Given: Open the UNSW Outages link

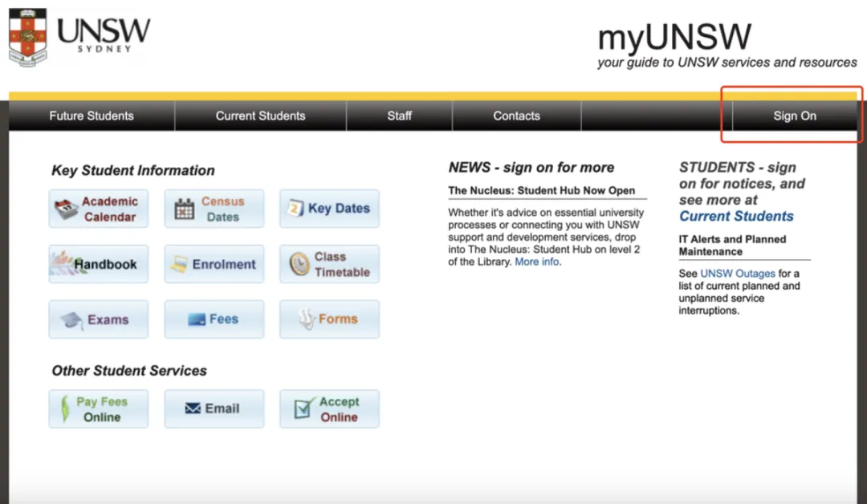Looking at the screenshot, I should tap(738, 274).
